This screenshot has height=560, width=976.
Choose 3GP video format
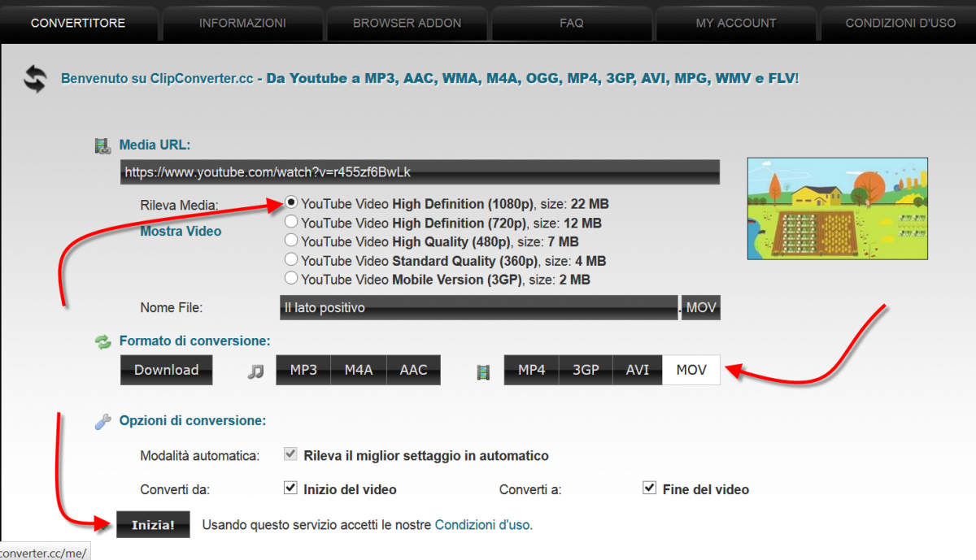586,370
